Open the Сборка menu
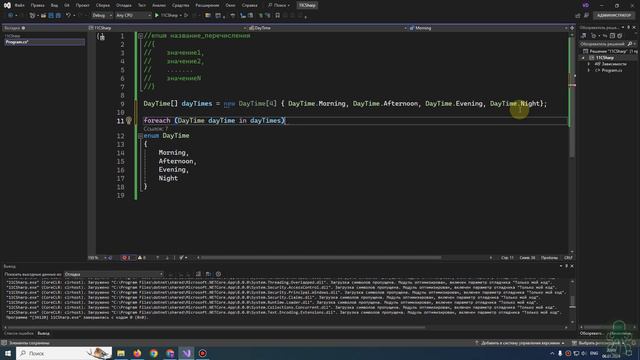Screen dimensions: 640x360 pyautogui.click(x=102, y=5)
